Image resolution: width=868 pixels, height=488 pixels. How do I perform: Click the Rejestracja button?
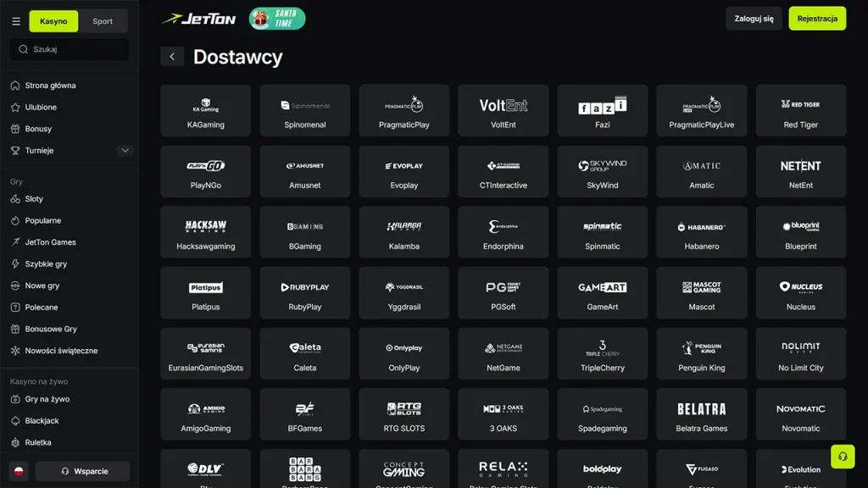pyautogui.click(x=817, y=19)
